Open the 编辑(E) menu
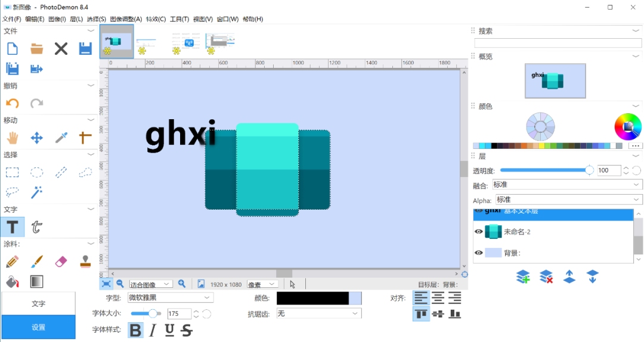 coord(35,19)
